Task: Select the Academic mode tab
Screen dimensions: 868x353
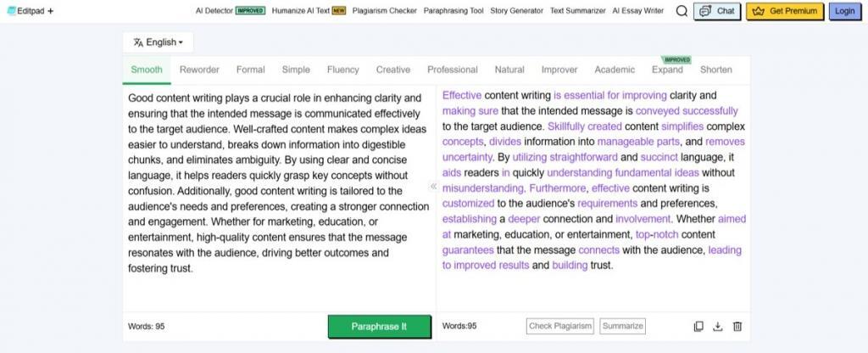Action: [615, 70]
